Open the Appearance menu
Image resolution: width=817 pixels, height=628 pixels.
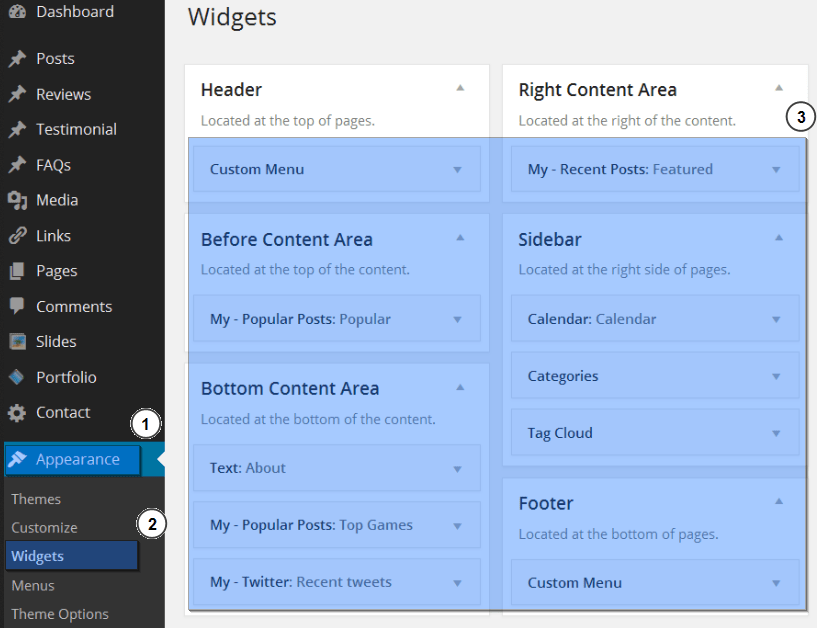77,460
